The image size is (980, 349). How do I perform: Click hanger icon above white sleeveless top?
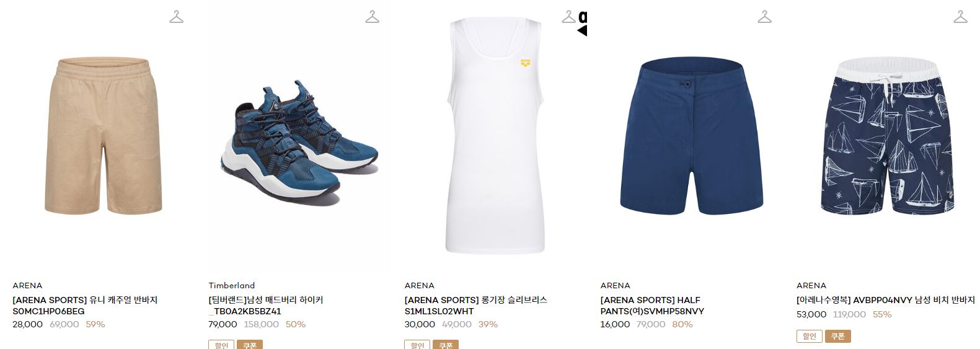click(568, 17)
